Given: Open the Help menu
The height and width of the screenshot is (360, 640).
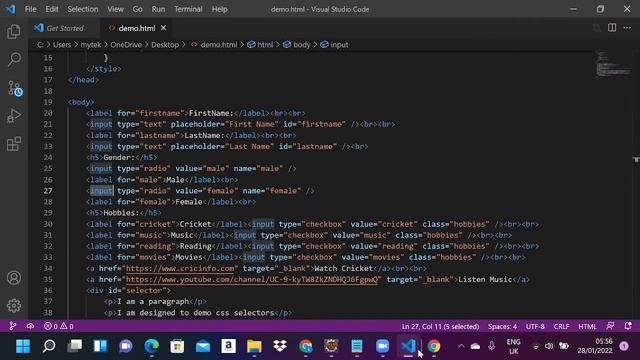Looking at the screenshot, I should [x=220, y=9].
